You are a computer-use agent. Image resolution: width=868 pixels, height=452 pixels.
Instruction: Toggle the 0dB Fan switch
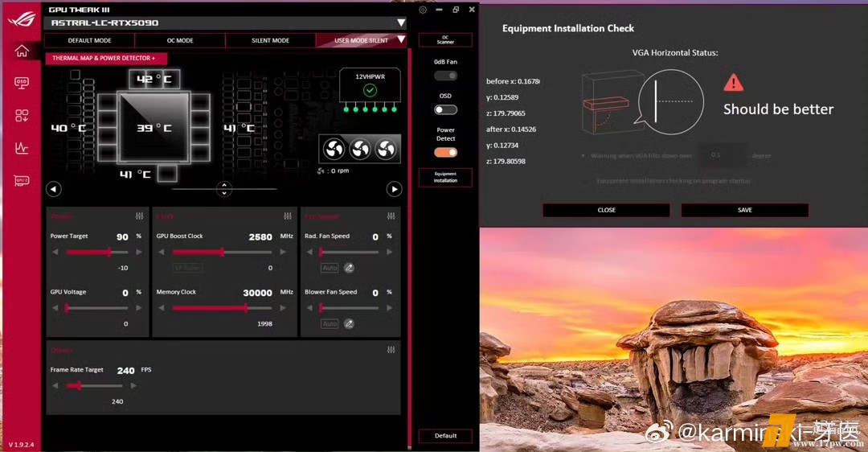(x=445, y=76)
